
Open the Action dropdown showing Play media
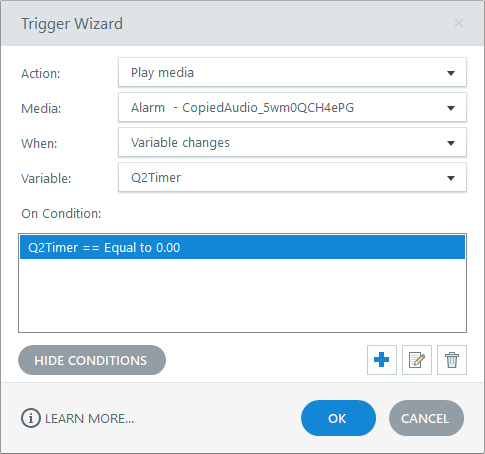[x=292, y=72]
